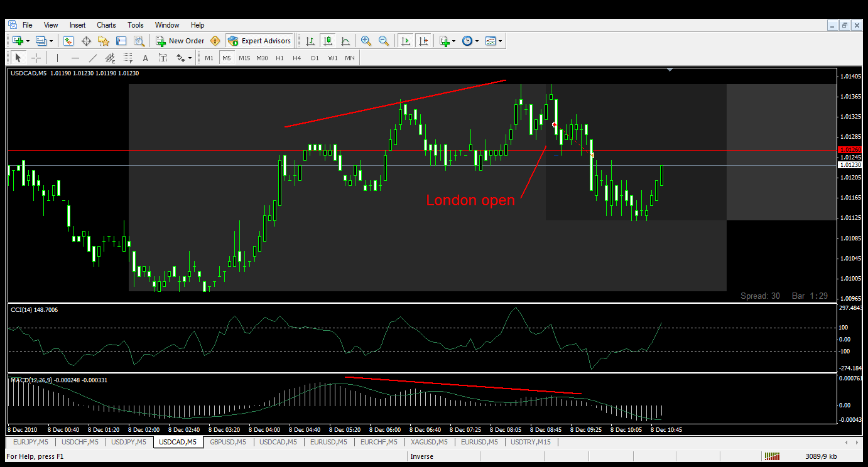Image resolution: width=868 pixels, height=467 pixels.
Task: Toggle candlestick chart mode
Action: 328,41
